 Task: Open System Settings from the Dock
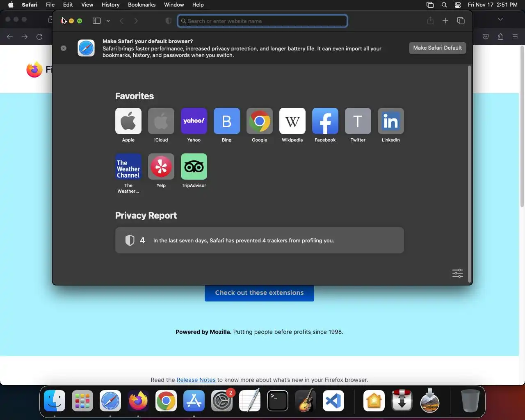tap(222, 401)
